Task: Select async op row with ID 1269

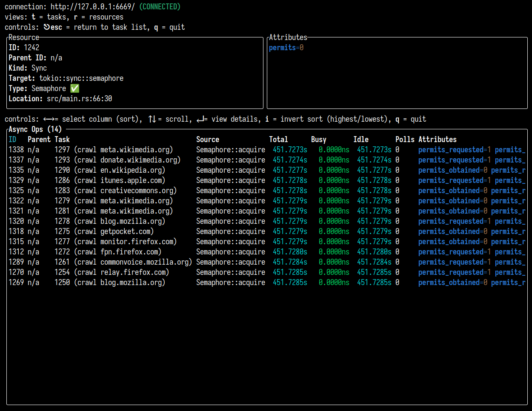Action: (267, 283)
